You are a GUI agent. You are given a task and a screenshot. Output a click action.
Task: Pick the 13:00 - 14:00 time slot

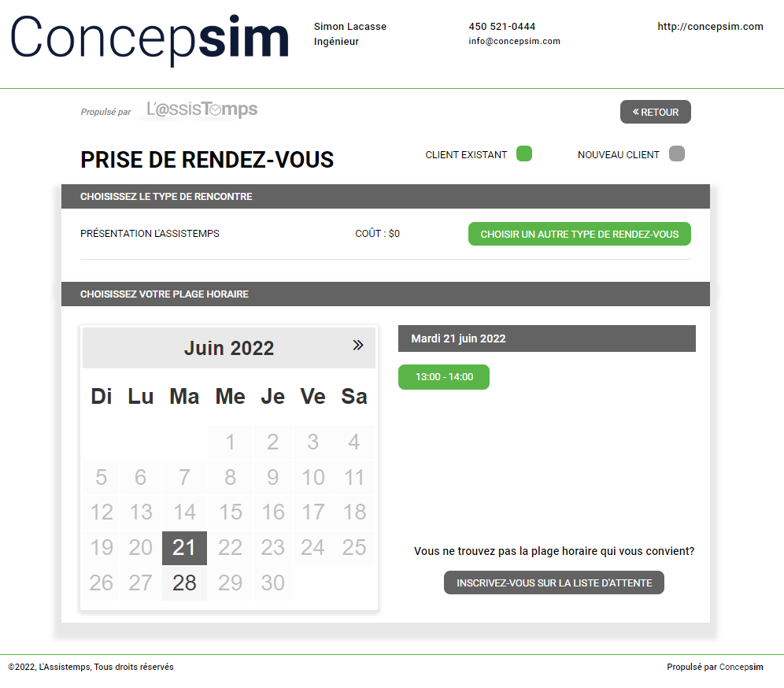[444, 377]
